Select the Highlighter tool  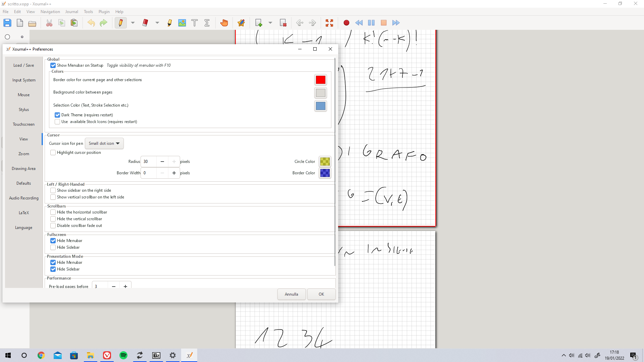170,23
